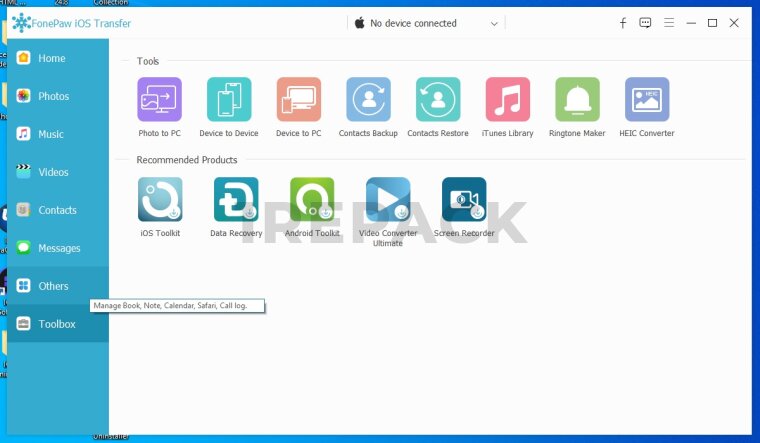
Task: Launch the Ringtone Maker
Action: (x=577, y=100)
